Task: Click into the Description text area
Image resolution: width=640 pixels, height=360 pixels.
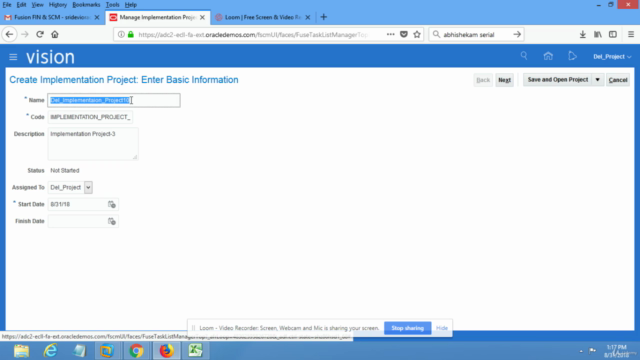Action: pyautogui.click(x=93, y=144)
